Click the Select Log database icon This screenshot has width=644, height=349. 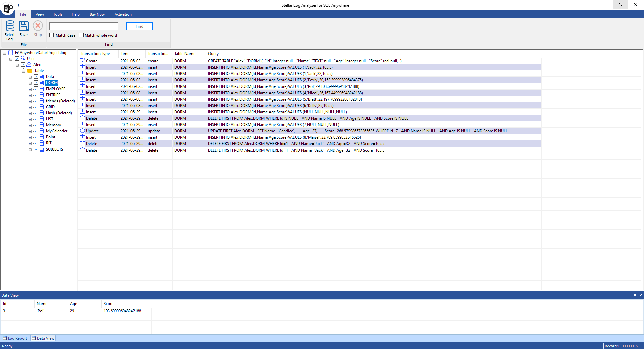coord(10,26)
